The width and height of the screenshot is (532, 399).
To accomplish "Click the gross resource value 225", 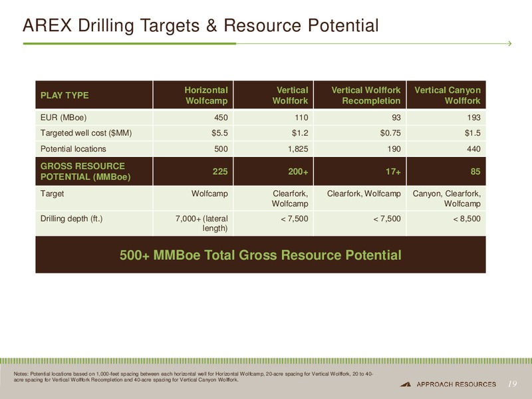I will click(x=220, y=172).
